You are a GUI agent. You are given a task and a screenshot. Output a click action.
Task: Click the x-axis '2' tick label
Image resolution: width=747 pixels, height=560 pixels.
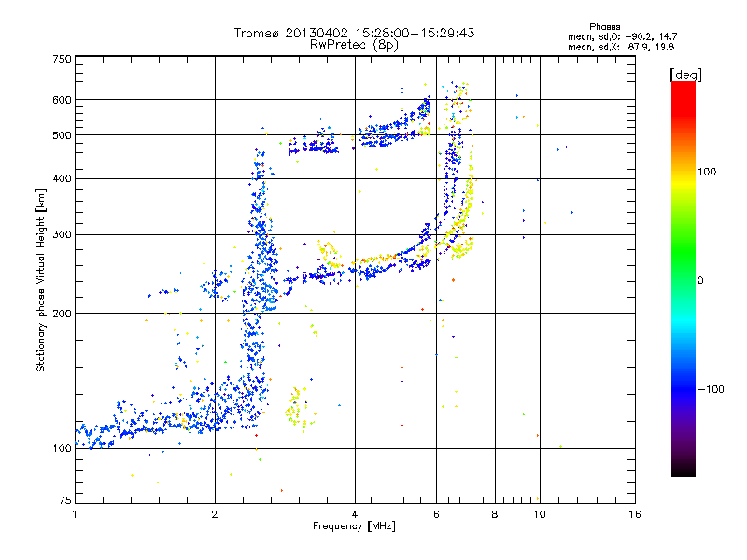215,514
